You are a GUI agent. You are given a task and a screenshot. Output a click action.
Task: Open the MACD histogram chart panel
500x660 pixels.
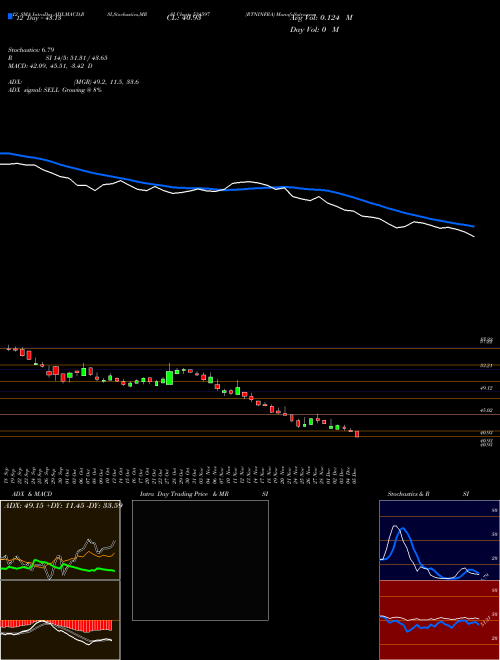coord(60,620)
